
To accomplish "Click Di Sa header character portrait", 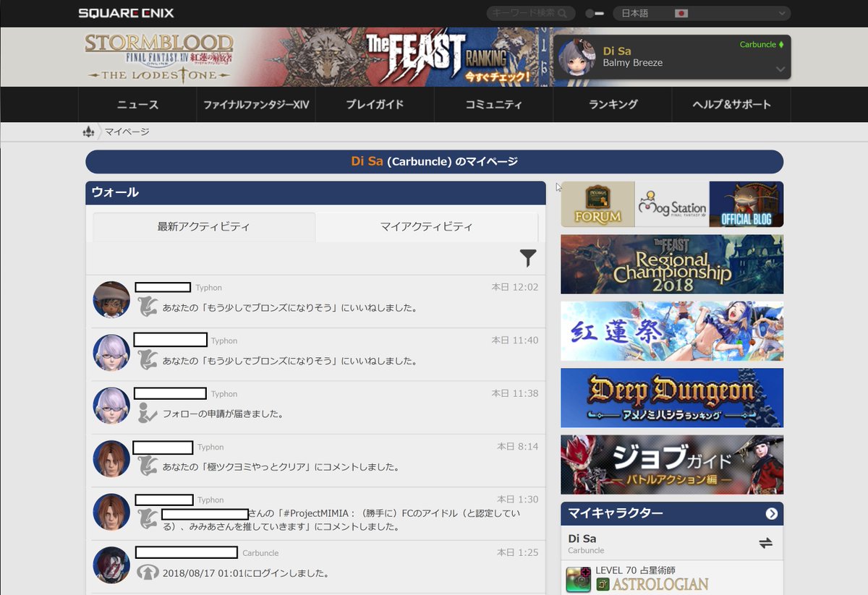I will tap(577, 56).
